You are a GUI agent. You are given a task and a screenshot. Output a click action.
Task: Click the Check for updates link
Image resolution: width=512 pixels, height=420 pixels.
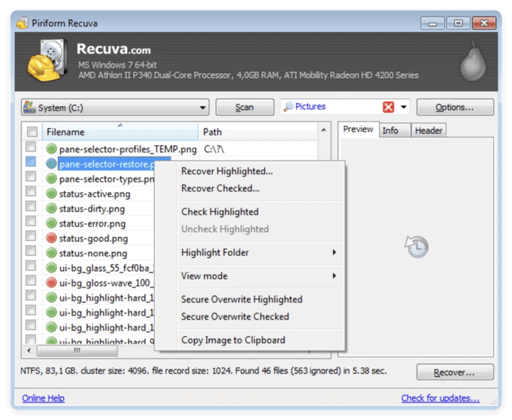(x=440, y=397)
